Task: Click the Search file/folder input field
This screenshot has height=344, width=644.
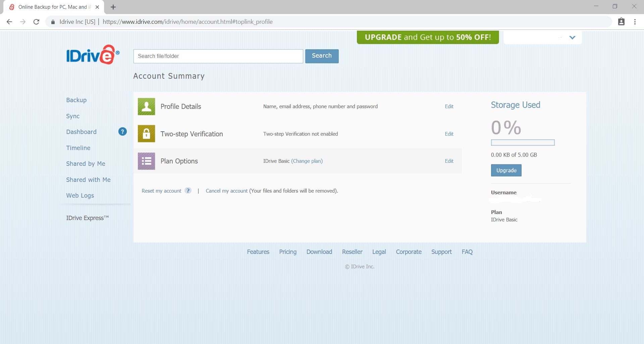Action: [218, 56]
